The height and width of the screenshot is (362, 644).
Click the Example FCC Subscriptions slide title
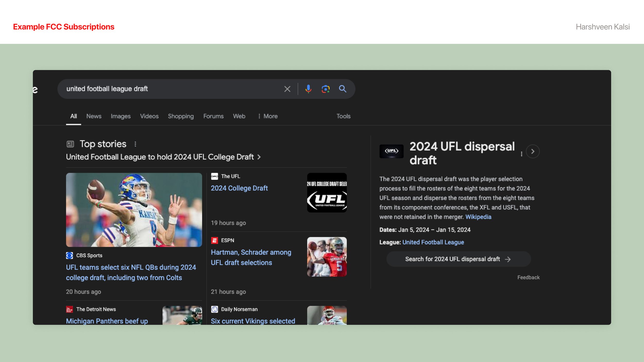(64, 27)
